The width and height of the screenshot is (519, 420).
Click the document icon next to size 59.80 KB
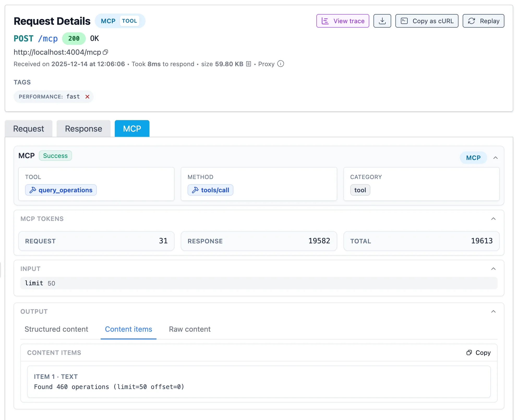(248, 64)
